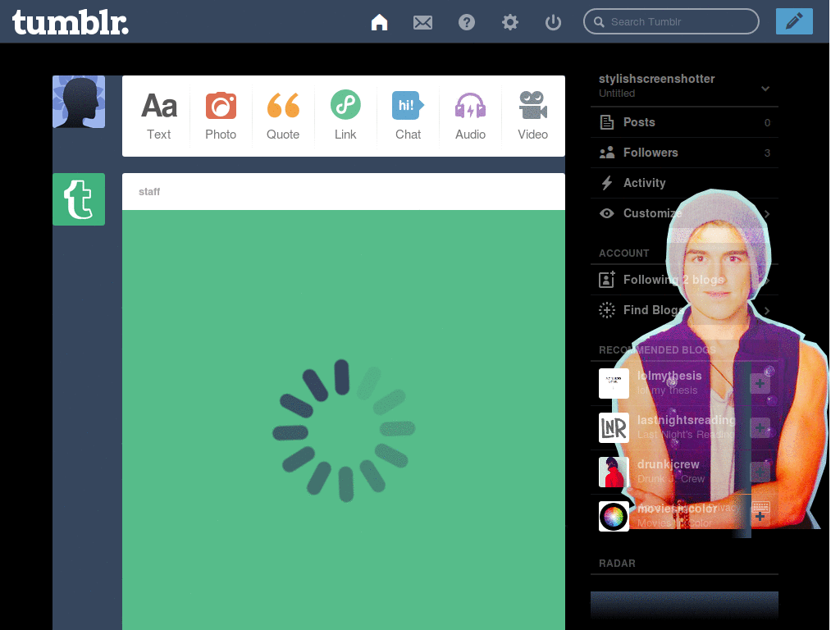The height and width of the screenshot is (630, 840).
Task: Open lastnightsreading recommended blog
Action: (x=686, y=420)
